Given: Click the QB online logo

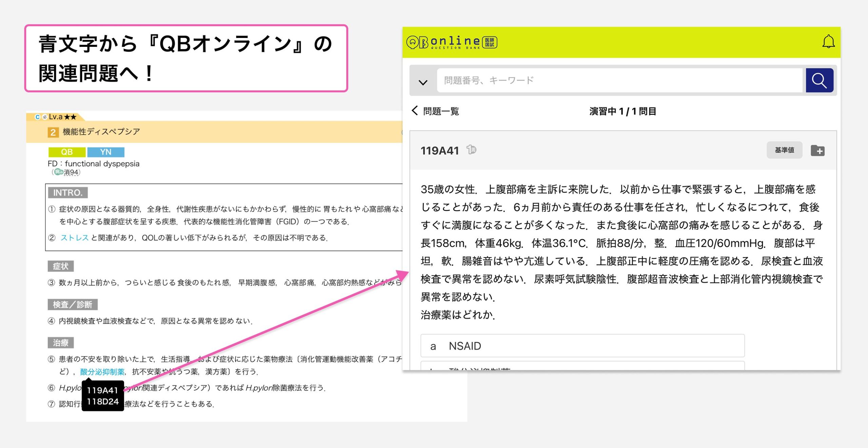Looking at the screenshot, I should point(452,42).
